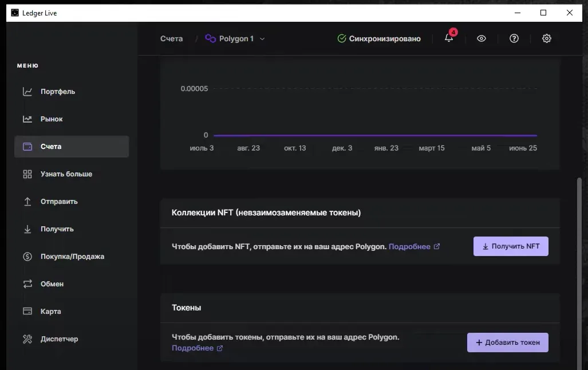Open the Подробнее link in Токены section

coord(193,348)
